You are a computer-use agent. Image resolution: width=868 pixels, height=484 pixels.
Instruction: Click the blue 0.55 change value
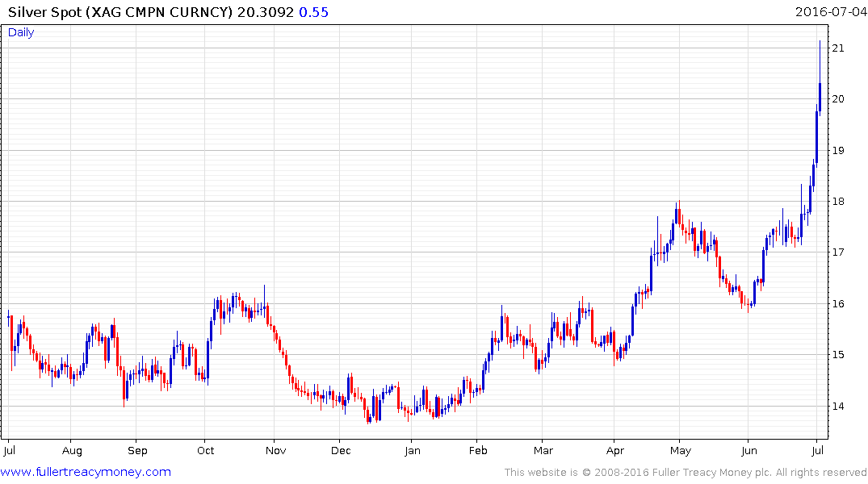click(313, 12)
